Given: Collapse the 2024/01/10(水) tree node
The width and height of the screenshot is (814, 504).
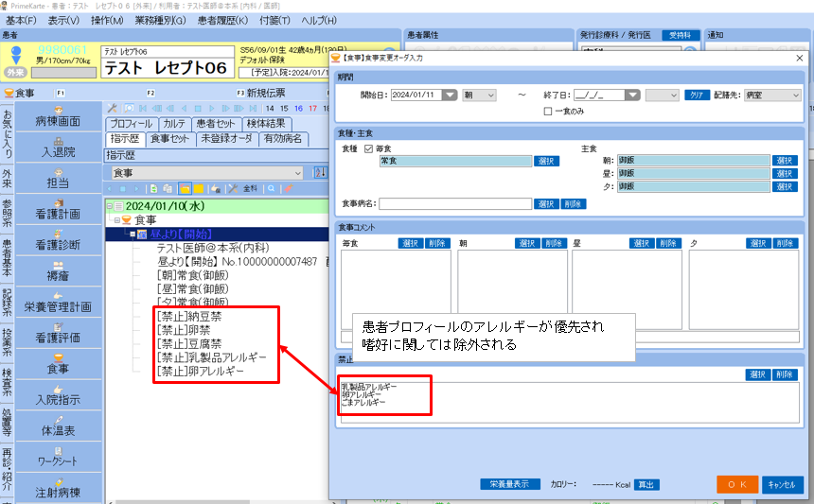Looking at the screenshot, I should [110, 206].
